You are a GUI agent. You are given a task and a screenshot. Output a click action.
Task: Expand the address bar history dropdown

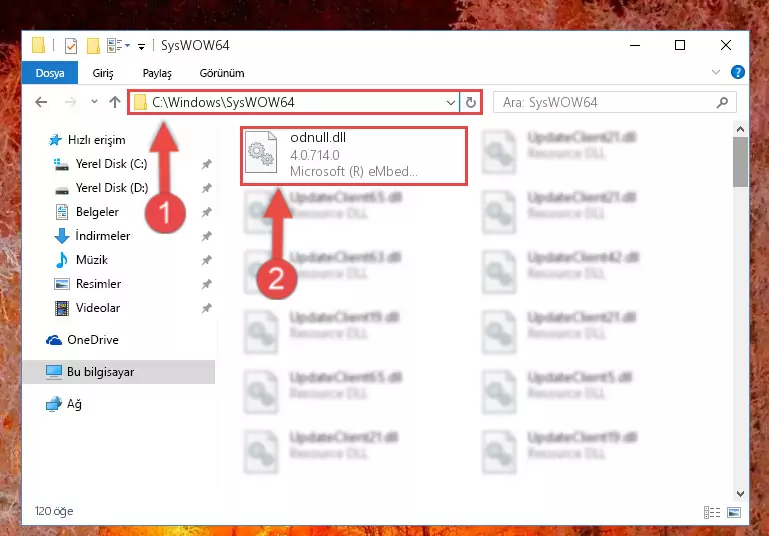click(450, 102)
